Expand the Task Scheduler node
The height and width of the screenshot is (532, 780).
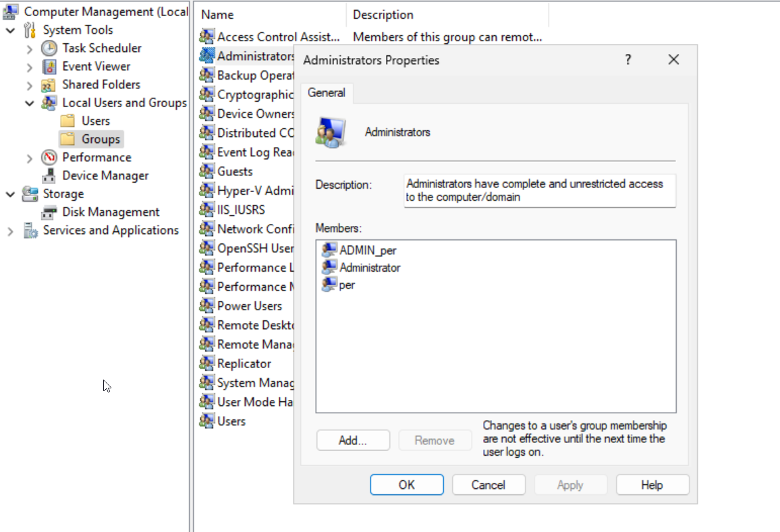(x=30, y=49)
